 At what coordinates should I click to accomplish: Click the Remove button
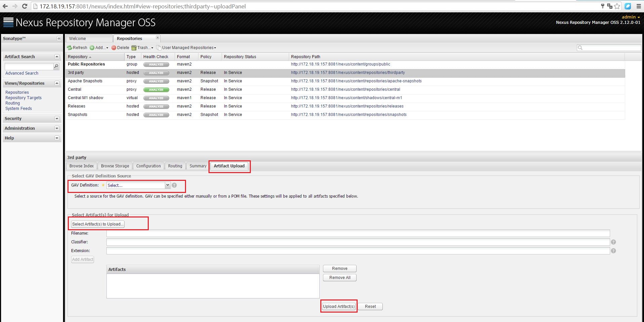pyautogui.click(x=340, y=269)
